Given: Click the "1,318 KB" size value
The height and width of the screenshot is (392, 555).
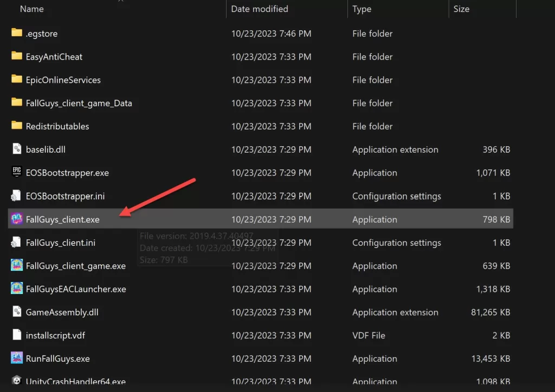Looking at the screenshot, I should tap(493, 289).
